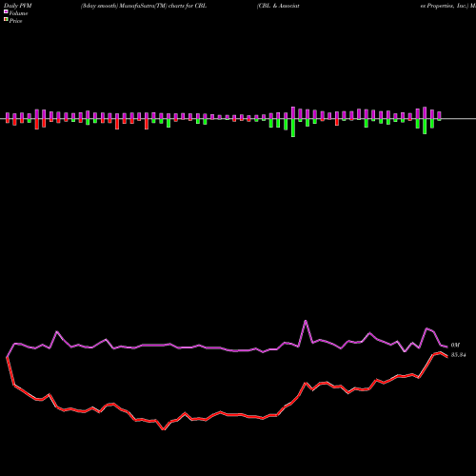Click the 'CBL & Associat' company name text
This screenshot has height=476, width=476.
click(x=278, y=6)
